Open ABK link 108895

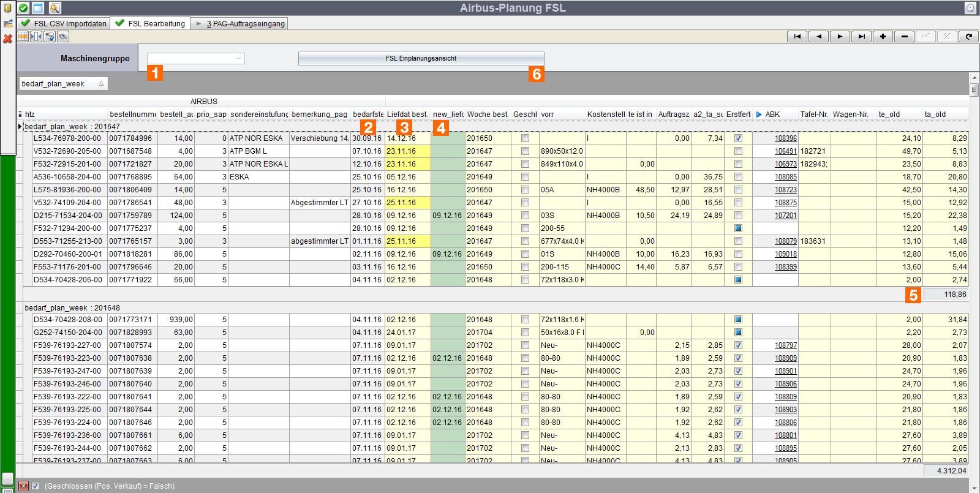point(785,448)
